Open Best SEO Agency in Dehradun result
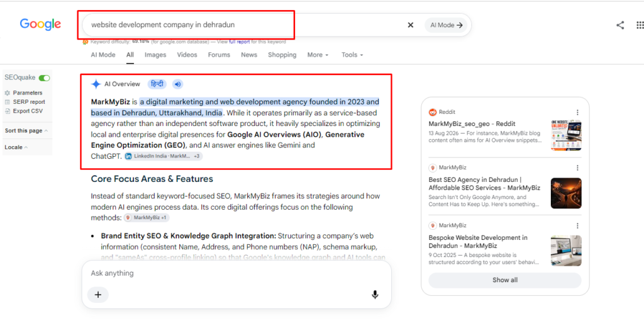The height and width of the screenshot is (323, 644). (x=484, y=184)
